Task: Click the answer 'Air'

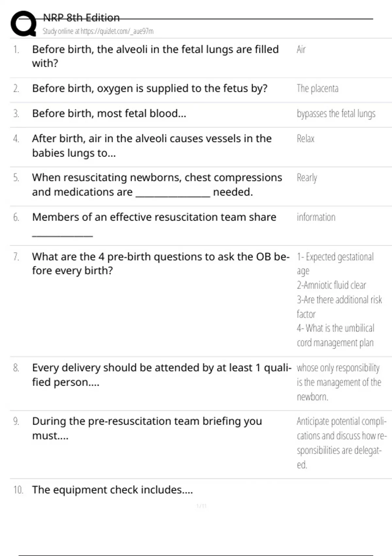Action: 301,50
